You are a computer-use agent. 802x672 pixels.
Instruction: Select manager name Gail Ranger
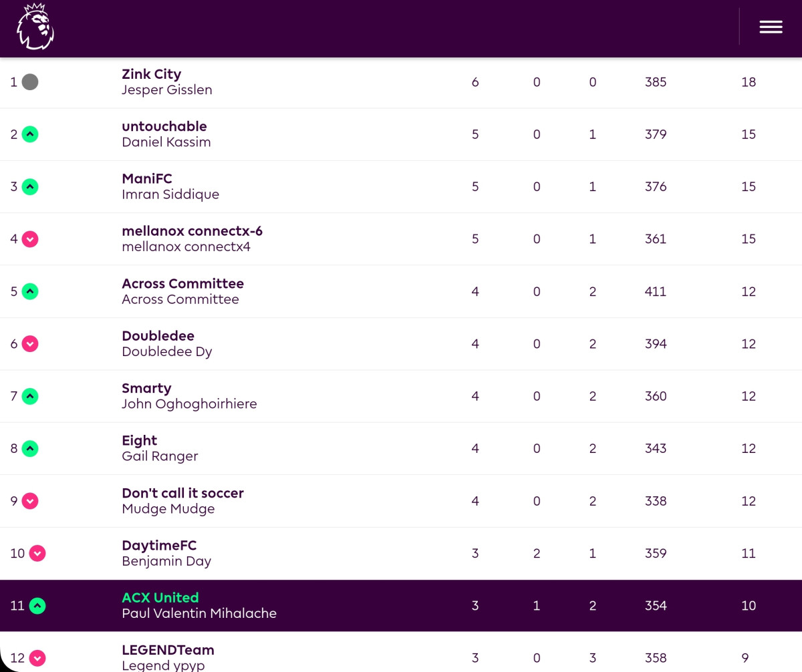[x=160, y=456]
